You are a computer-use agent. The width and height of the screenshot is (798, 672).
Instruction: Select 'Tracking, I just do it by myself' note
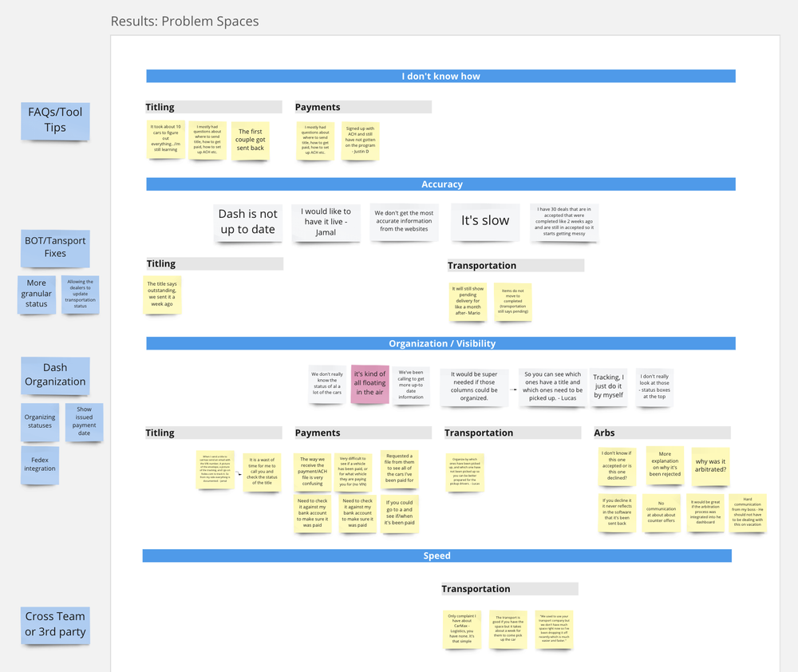coord(608,387)
